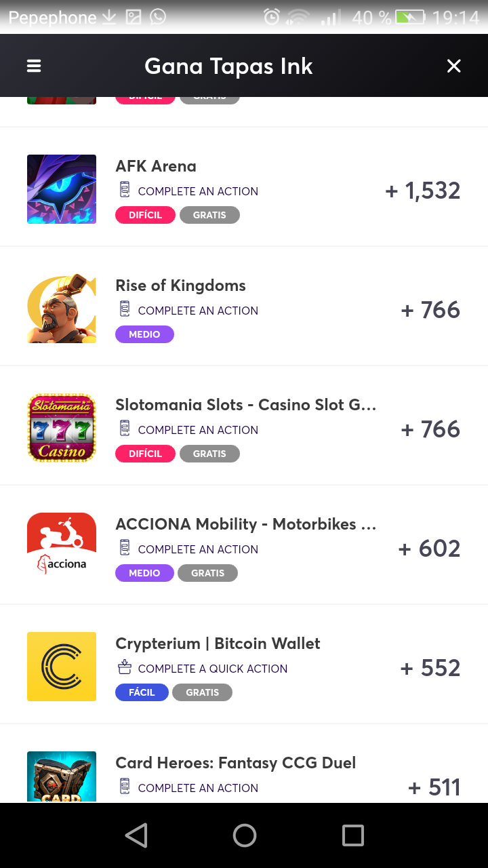This screenshot has height=868, width=488.
Task: Tap the Rise of Kingdoms app icon
Action: click(62, 309)
